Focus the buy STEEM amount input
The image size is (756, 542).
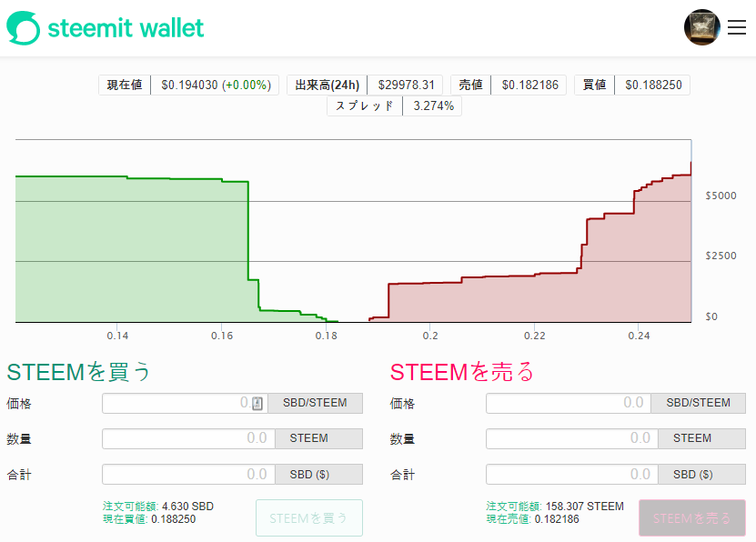click(x=188, y=438)
